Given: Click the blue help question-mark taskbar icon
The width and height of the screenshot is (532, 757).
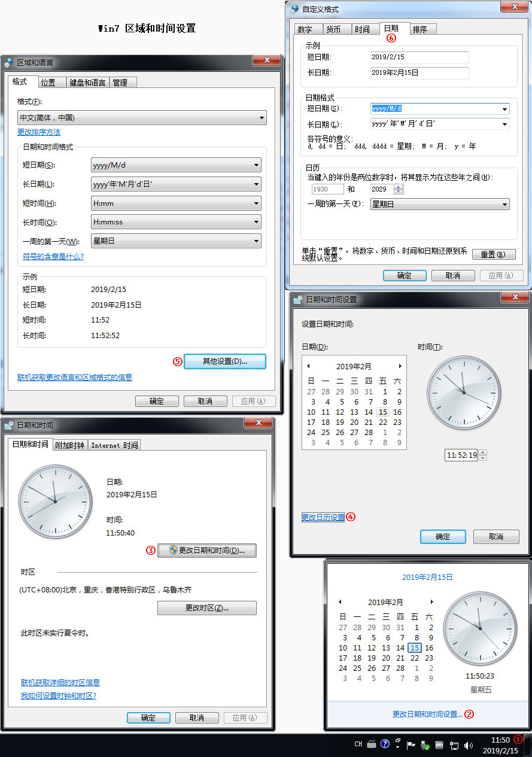Looking at the screenshot, I should (385, 744).
